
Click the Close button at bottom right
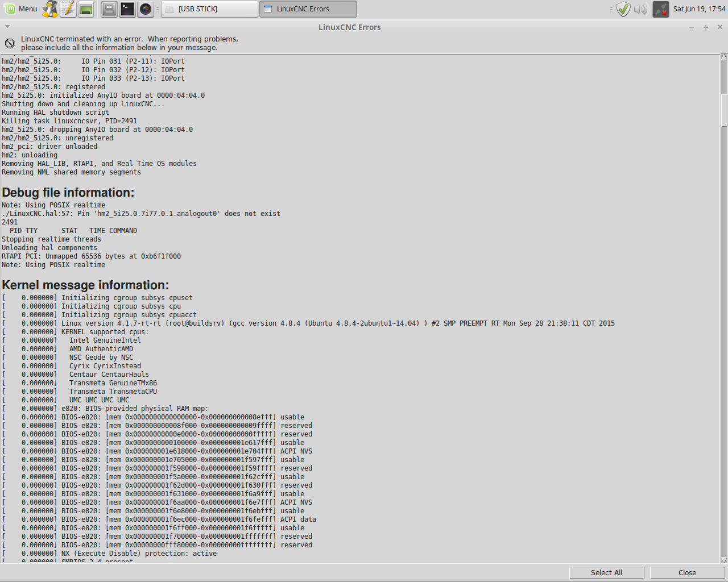pyautogui.click(x=687, y=572)
